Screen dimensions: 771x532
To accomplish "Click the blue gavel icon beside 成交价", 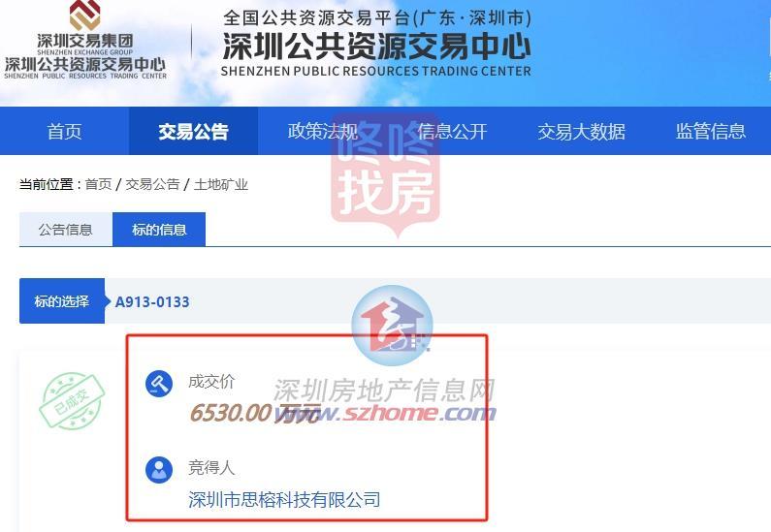I will pos(159,384).
